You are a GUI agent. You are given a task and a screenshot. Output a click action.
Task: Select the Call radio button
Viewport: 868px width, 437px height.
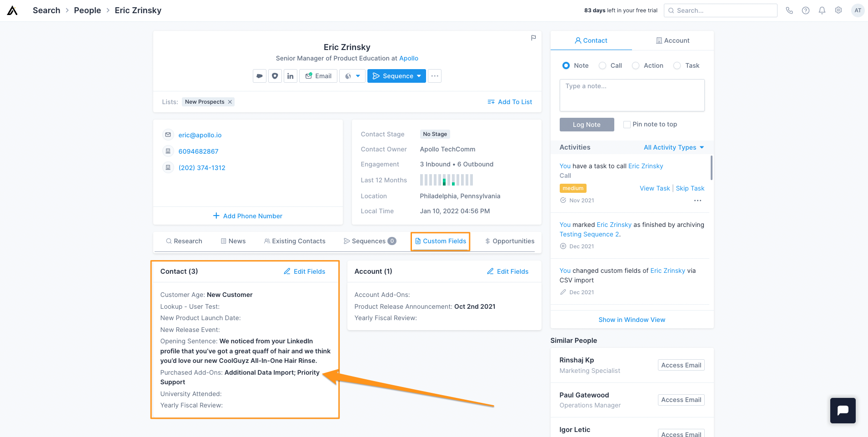point(602,65)
